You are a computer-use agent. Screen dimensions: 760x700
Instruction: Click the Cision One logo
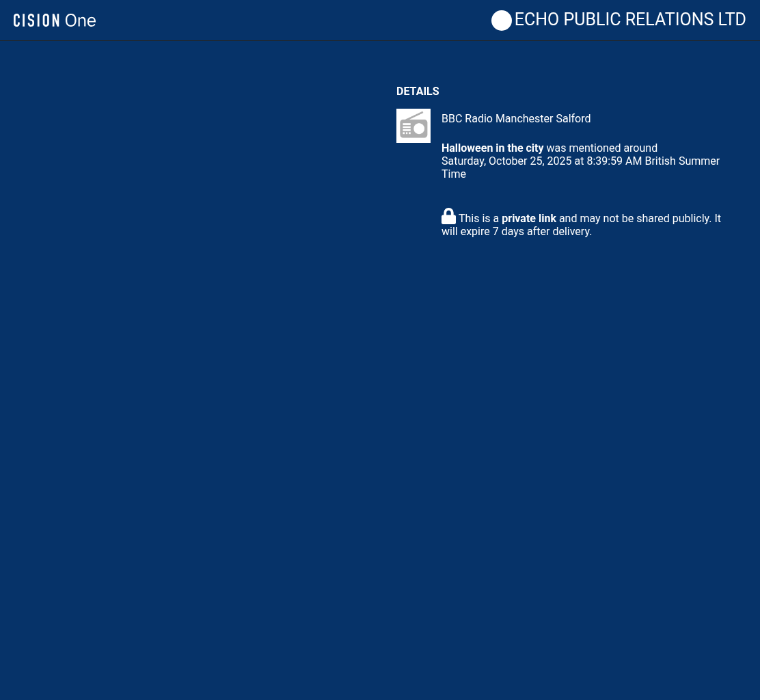click(55, 21)
